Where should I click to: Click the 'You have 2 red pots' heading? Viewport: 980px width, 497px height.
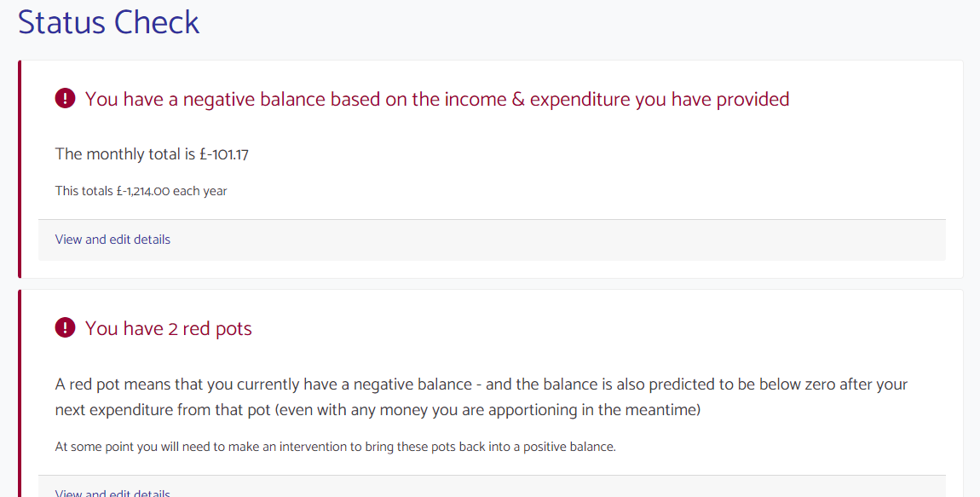[168, 329]
